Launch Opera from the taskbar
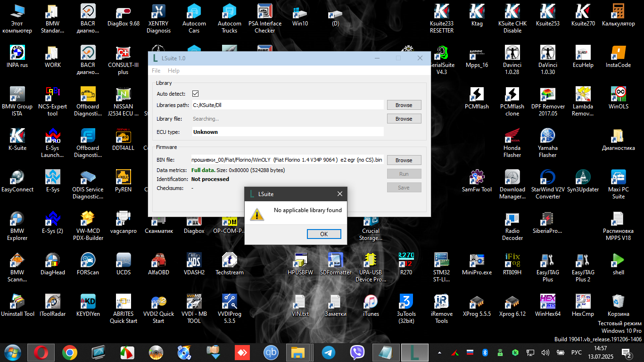Image resolution: width=644 pixels, height=362 pixels. (41, 353)
